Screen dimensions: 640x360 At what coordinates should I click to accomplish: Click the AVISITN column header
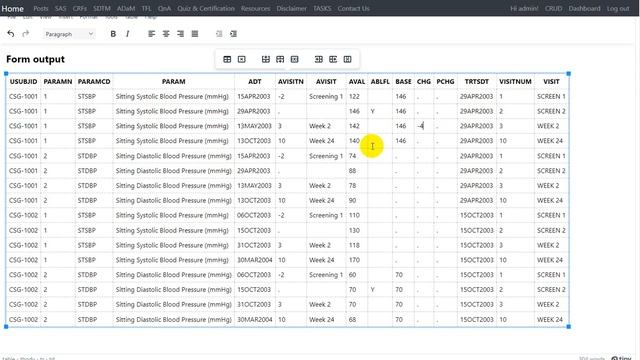click(x=291, y=82)
